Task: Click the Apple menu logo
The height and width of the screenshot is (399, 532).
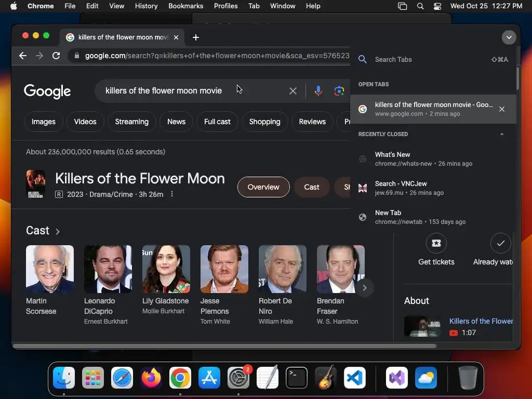Action: coord(14,6)
